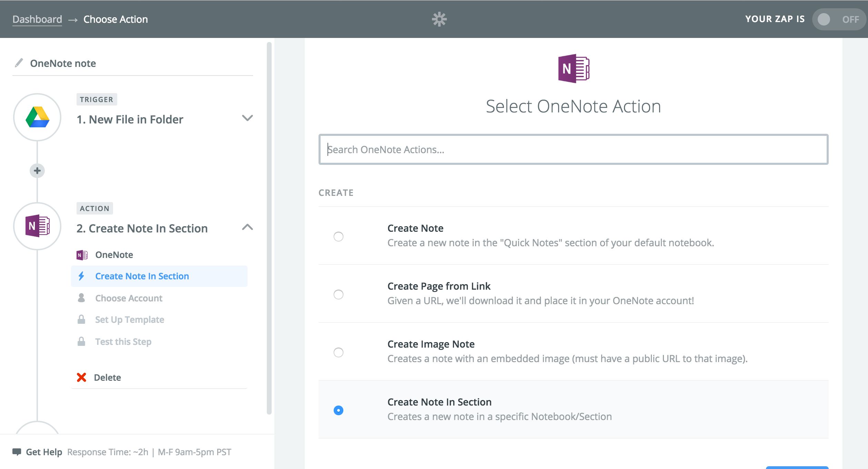Select the Create Page from Link radio button

pyautogui.click(x=339, y=295)
